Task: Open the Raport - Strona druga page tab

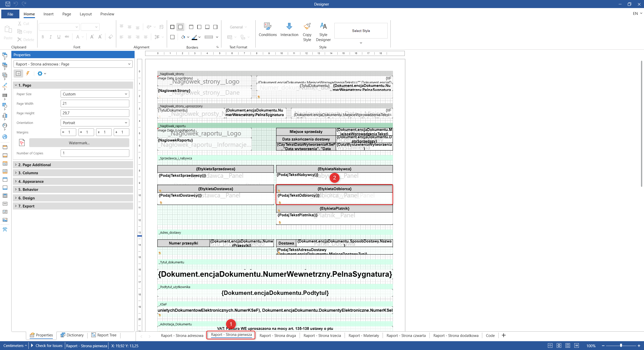Action: [277, 335]
